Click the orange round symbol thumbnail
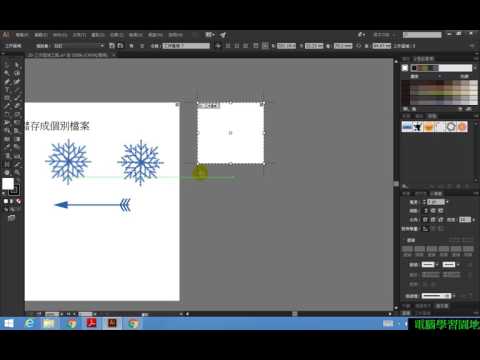Image resolution: width=480 pixels, height=360 pixels. point(462,127)
